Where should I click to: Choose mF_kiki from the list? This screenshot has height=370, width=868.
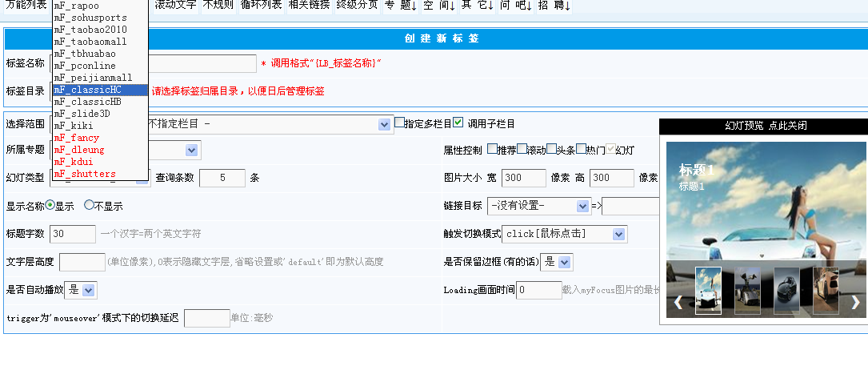tap(100, 126)
